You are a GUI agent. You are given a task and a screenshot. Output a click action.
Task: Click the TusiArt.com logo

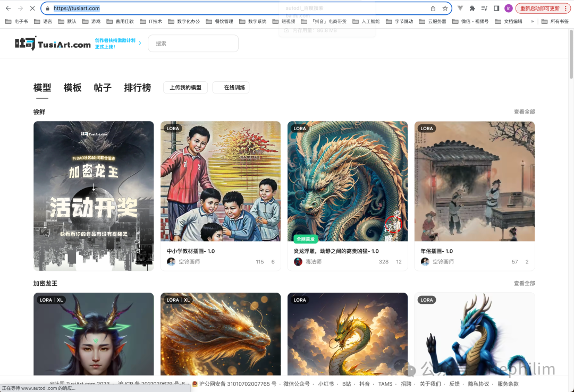[53, 43]
